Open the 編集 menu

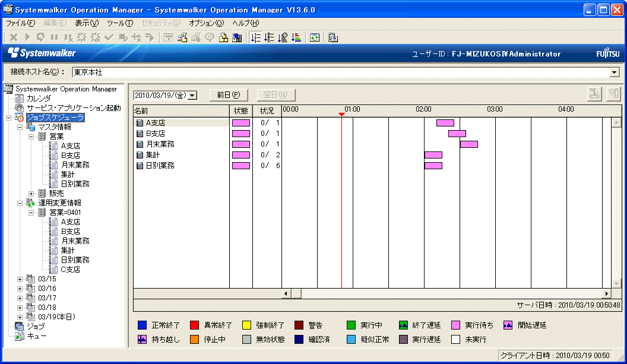point(55,23)
